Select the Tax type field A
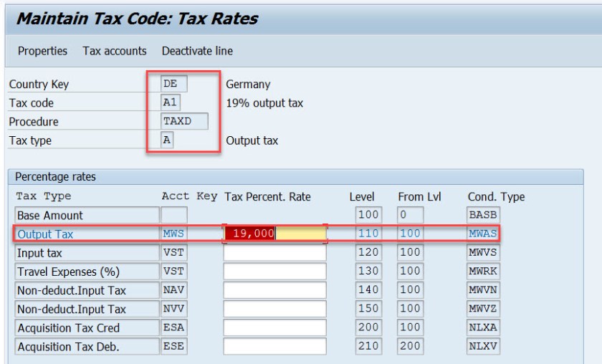 (x=167, y=140)
